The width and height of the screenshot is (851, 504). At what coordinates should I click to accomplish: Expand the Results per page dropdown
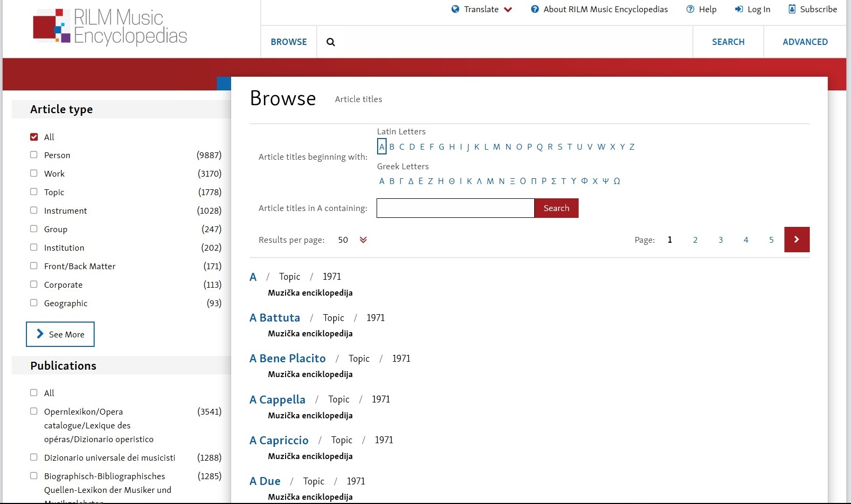click(363, 240)
